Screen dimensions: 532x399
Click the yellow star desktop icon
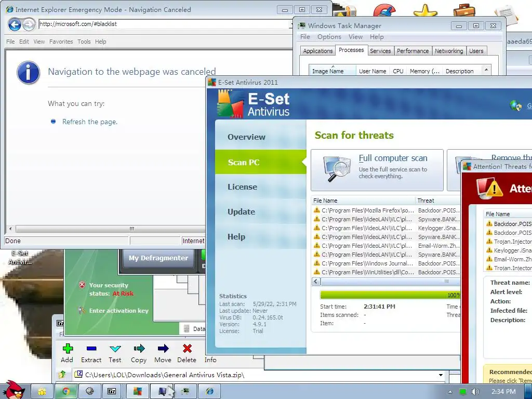425,10
